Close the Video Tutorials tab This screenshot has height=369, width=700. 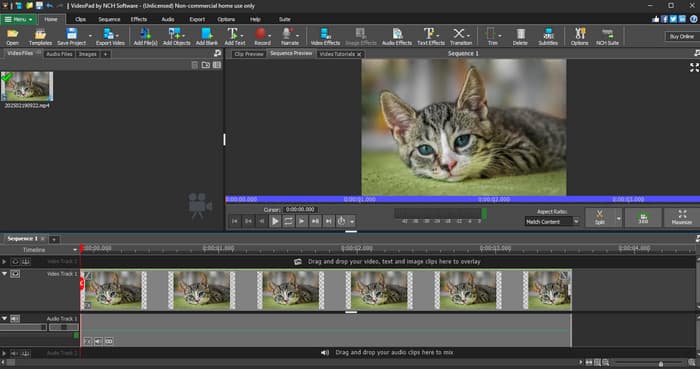click(x=359, y=54)
